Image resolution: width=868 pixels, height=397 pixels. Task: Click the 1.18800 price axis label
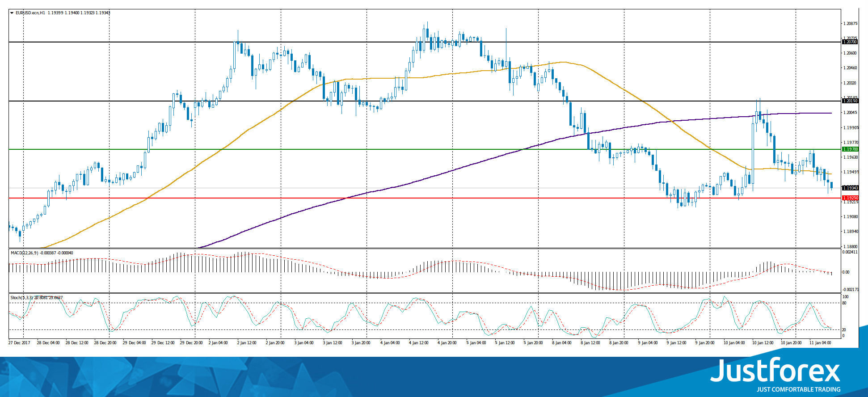tap(851, 247)
